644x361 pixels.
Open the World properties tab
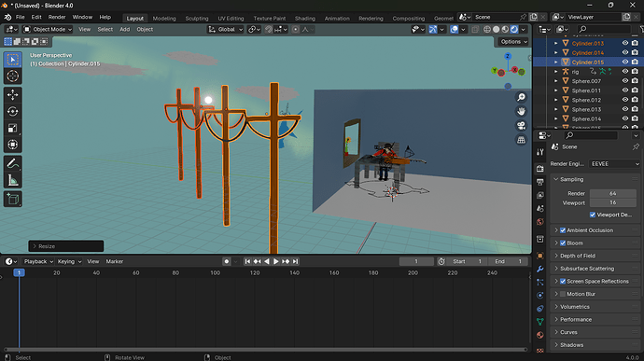tap(540, 222)
